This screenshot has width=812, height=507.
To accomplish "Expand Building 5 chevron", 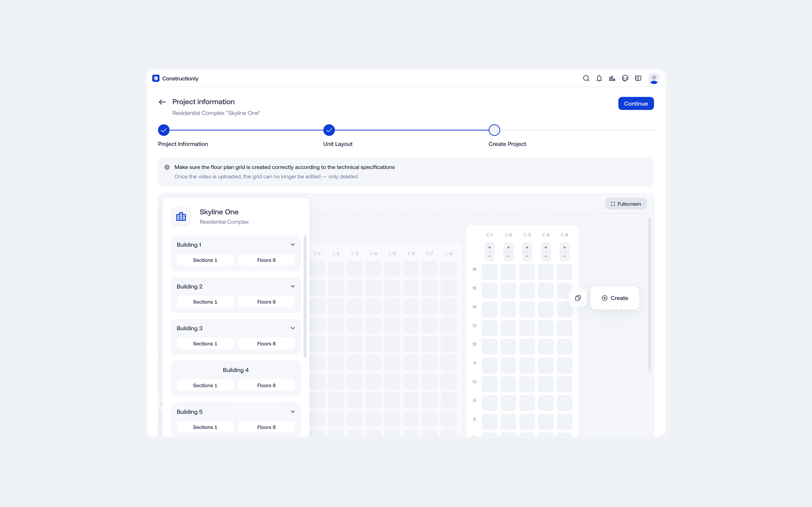I will tap(293, 412).
